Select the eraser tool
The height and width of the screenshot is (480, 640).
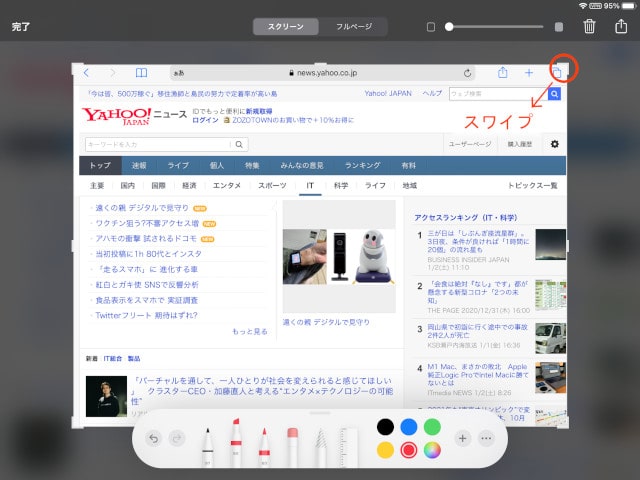[x=292, y=446]
